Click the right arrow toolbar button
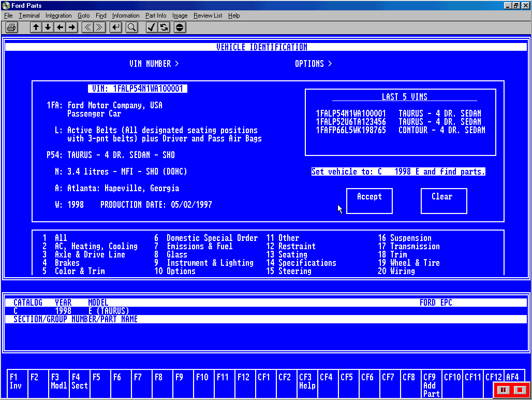The width and height of the screenshot is (532, 400). coord(72,27)
